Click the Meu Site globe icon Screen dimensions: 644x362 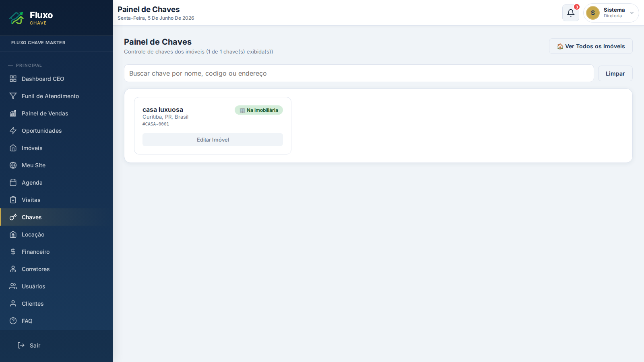[13, 165]
